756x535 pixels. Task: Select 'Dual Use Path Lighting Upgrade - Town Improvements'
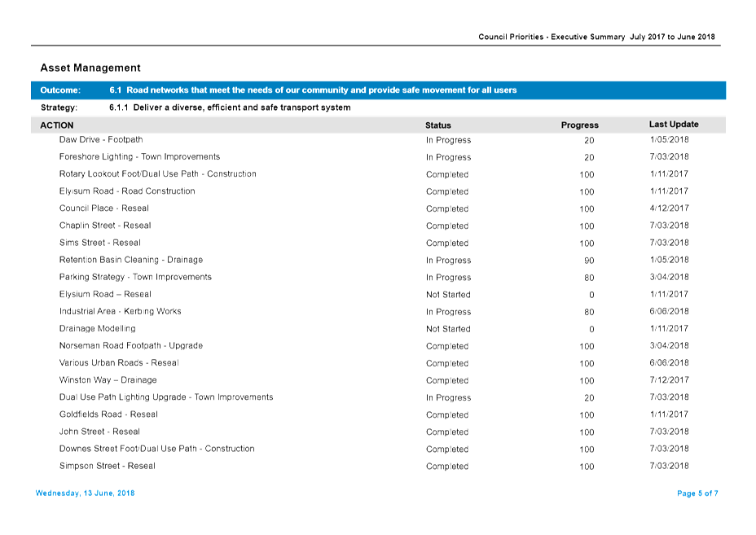click(166, 397)
